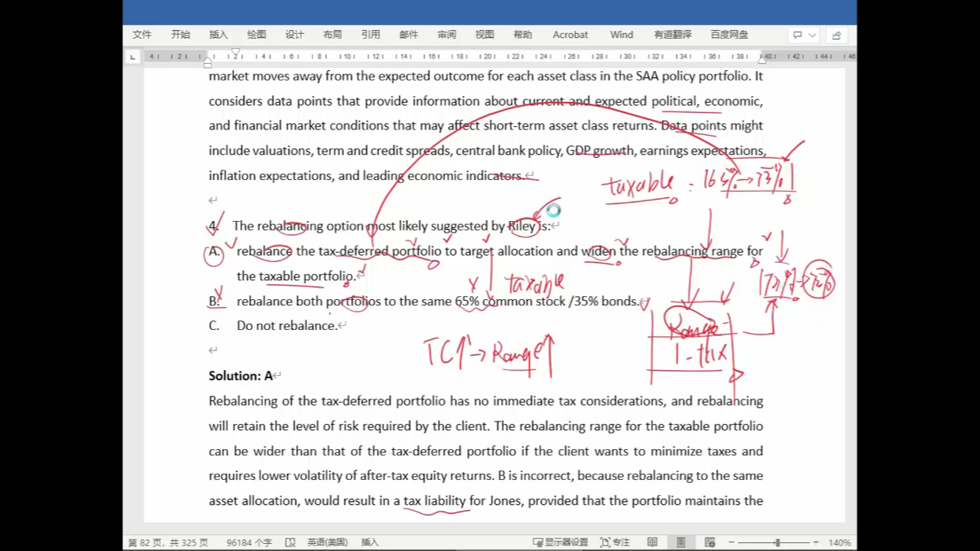
Task: Click the proofing check icon in status bar
Action: (x=290, y=542)
